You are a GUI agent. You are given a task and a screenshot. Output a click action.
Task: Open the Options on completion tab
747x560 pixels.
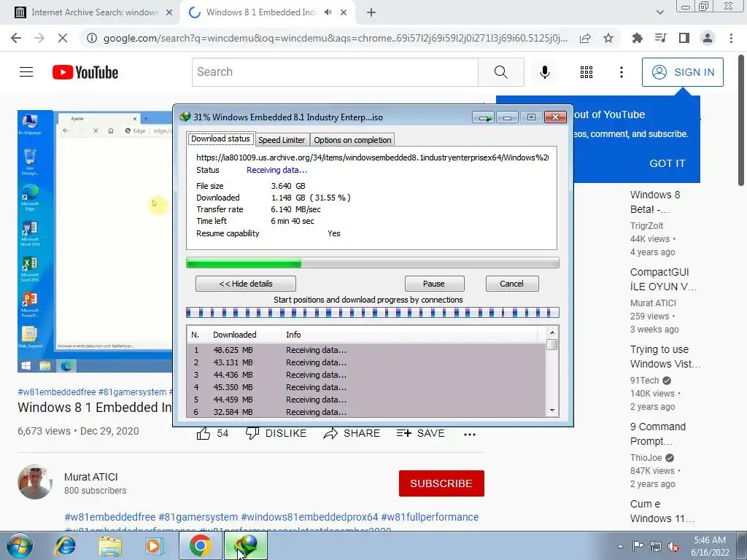click(x=352, y=140)
